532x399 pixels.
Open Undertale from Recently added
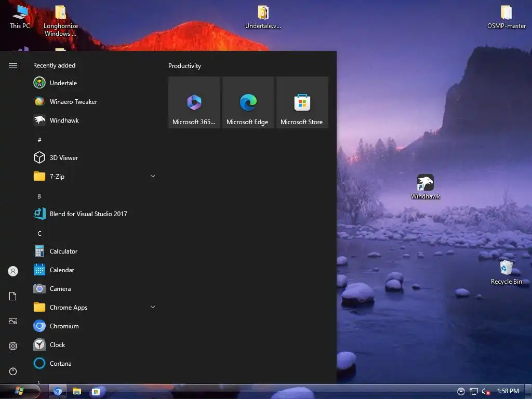click(95, 83)
